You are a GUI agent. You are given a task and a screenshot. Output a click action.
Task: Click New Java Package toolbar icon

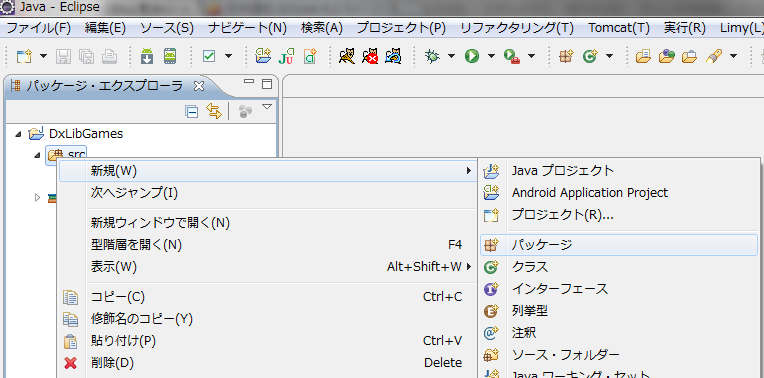pos(566,57)
